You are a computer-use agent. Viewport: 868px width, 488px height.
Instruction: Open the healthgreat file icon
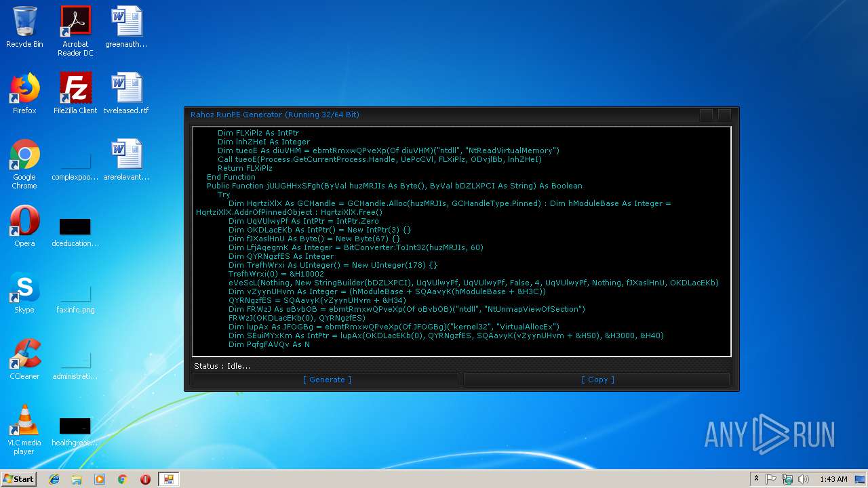click(75, 432)
